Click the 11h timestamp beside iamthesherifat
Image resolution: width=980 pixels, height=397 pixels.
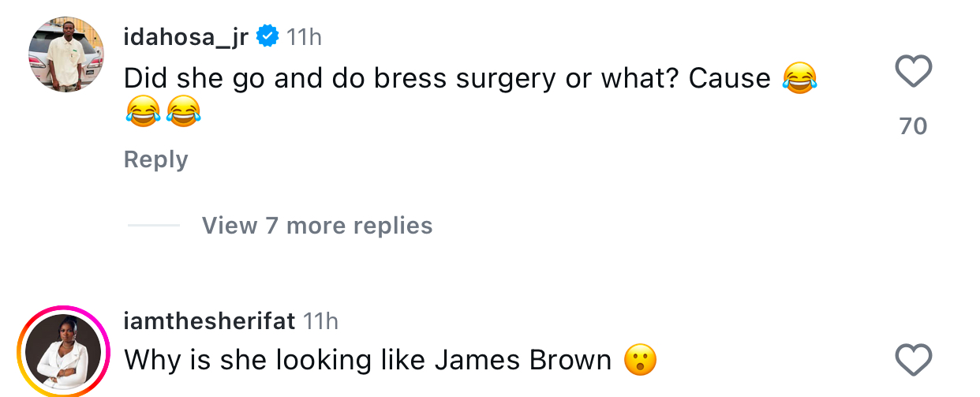pos(320,321)
